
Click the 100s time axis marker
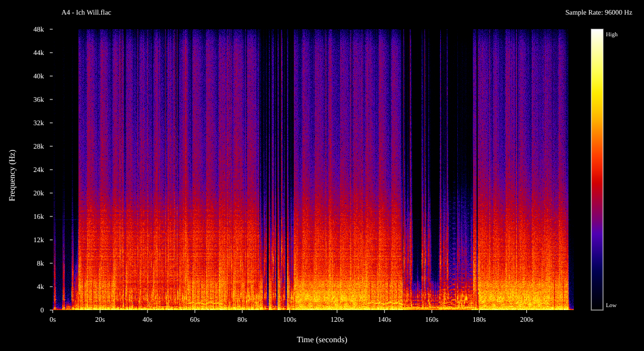point(289,320)
